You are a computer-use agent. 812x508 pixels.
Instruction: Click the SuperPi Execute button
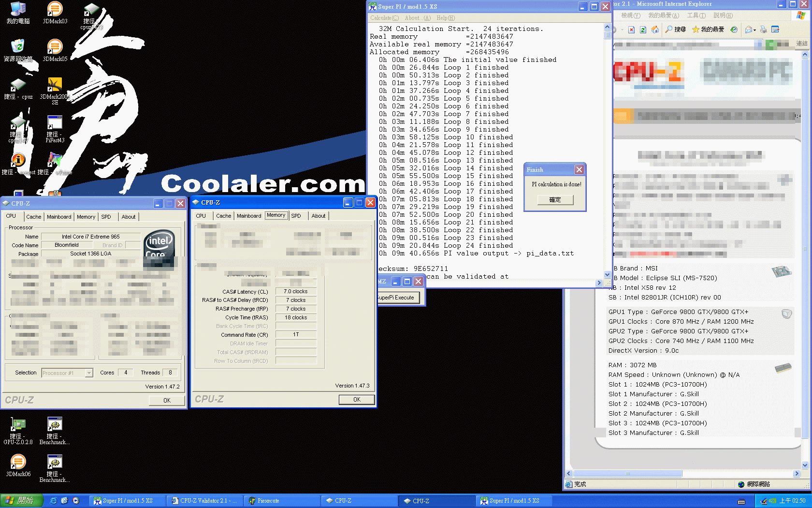(x=397, y=298)
